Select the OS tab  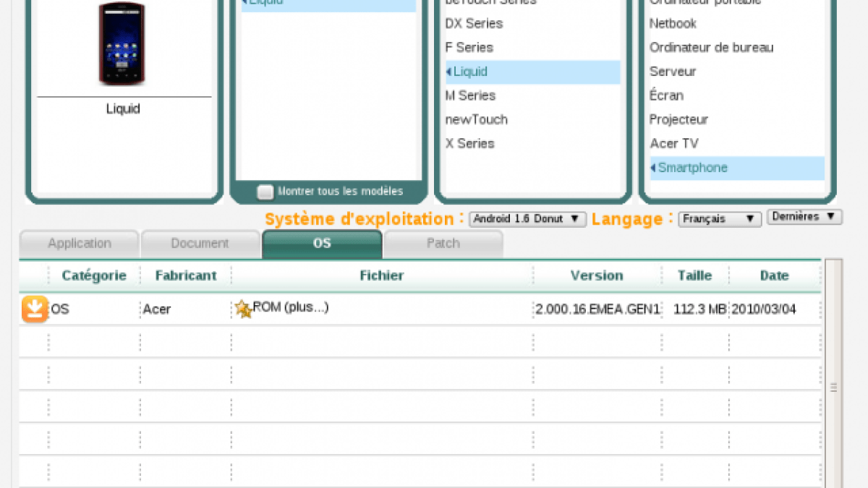pyautogui.click(x=322, y=244)
